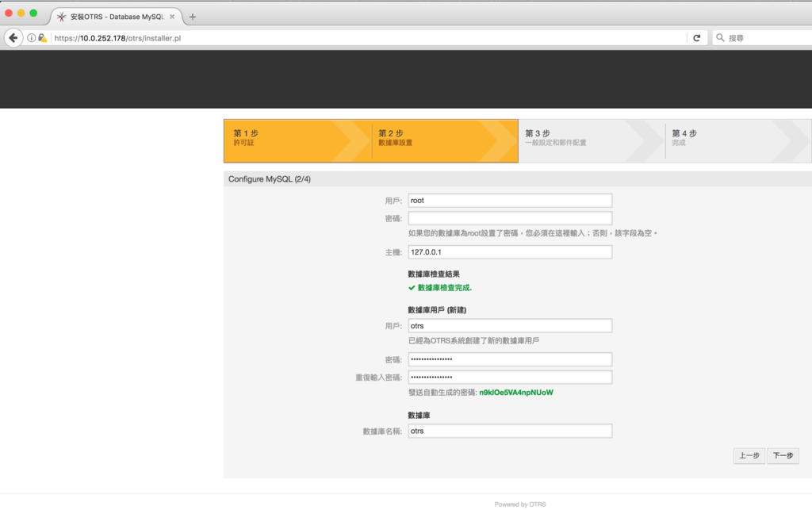Screen dimensions: 812x510
Task: Click the 已經為OTRS系統創建了新的數據庫用戶 note
Action: pos(474,341)
